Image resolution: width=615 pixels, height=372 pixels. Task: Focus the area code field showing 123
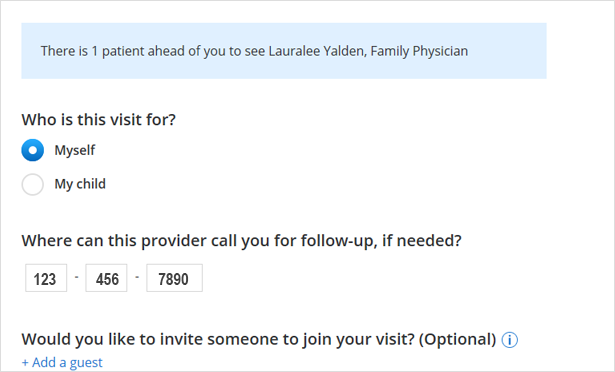(x=46, y=278)
